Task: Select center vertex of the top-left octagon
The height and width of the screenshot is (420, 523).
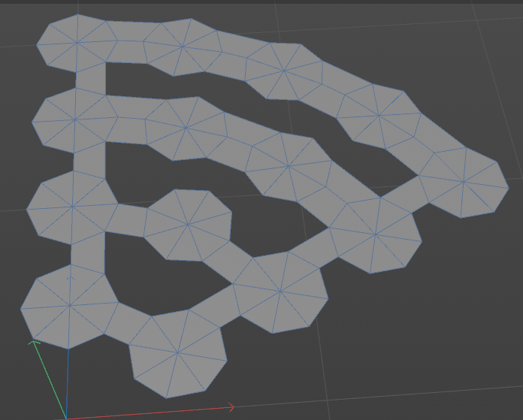Action: (x=77, y=43)
